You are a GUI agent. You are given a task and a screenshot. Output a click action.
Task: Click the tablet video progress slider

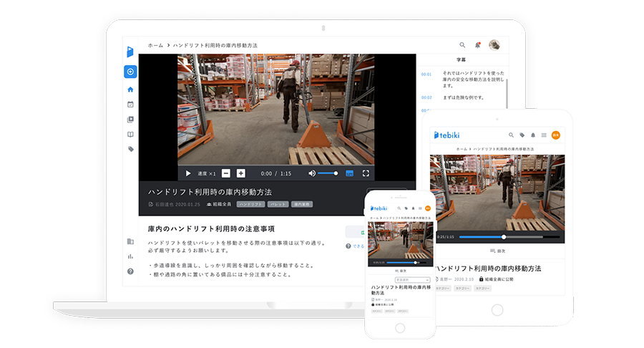pos(509,237)
